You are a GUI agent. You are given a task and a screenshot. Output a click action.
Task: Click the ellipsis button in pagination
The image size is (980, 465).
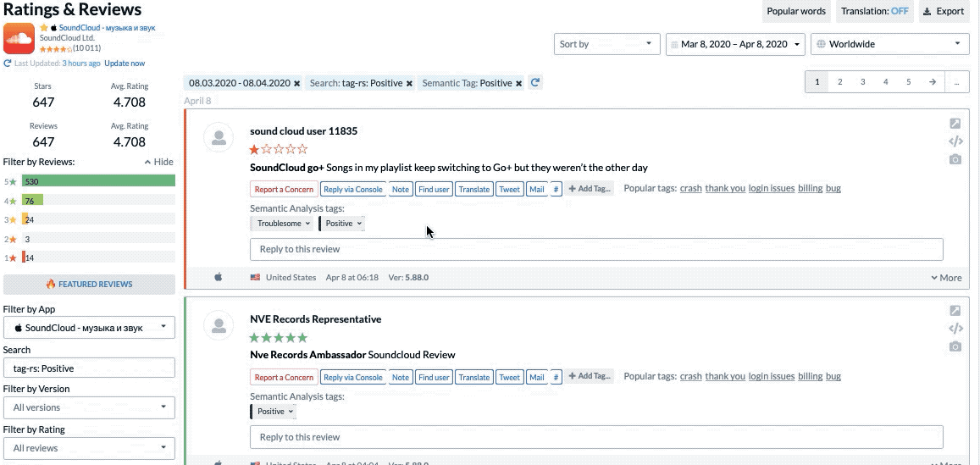coord(957,82)
